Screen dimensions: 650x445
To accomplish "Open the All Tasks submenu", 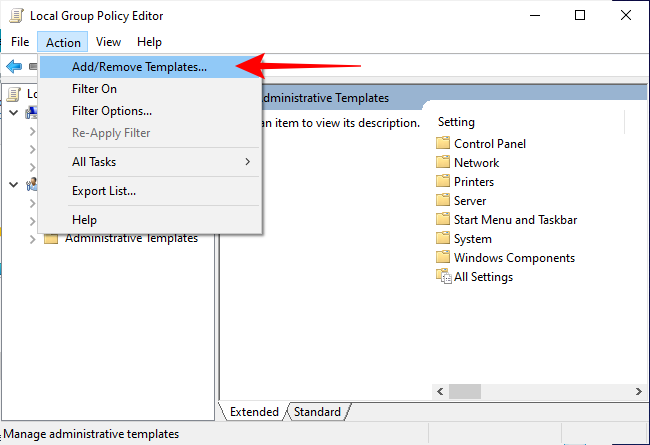I will tap(151, 162).
